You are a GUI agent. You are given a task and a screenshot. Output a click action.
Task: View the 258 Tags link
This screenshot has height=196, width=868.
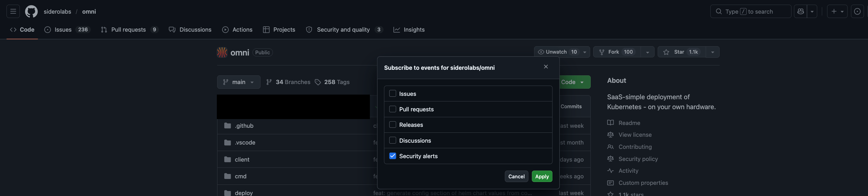[332, 82]
